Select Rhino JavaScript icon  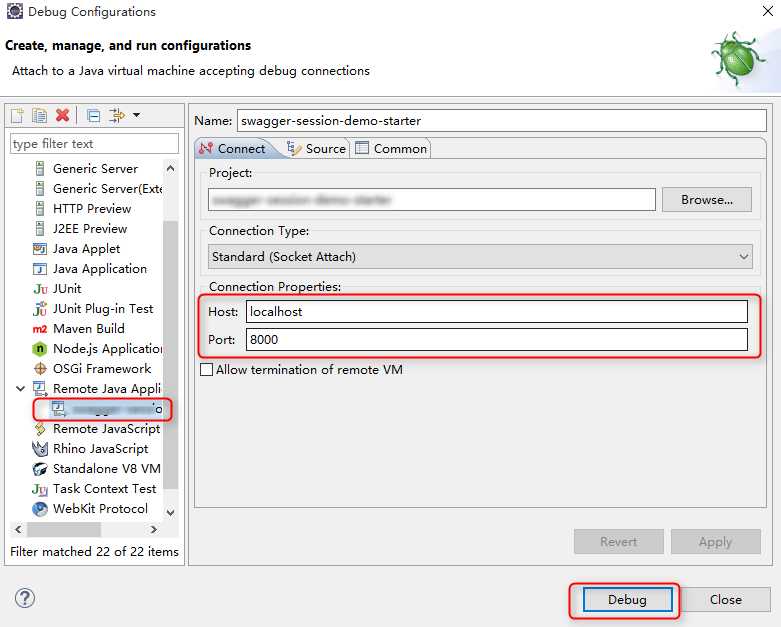[40, 449]
